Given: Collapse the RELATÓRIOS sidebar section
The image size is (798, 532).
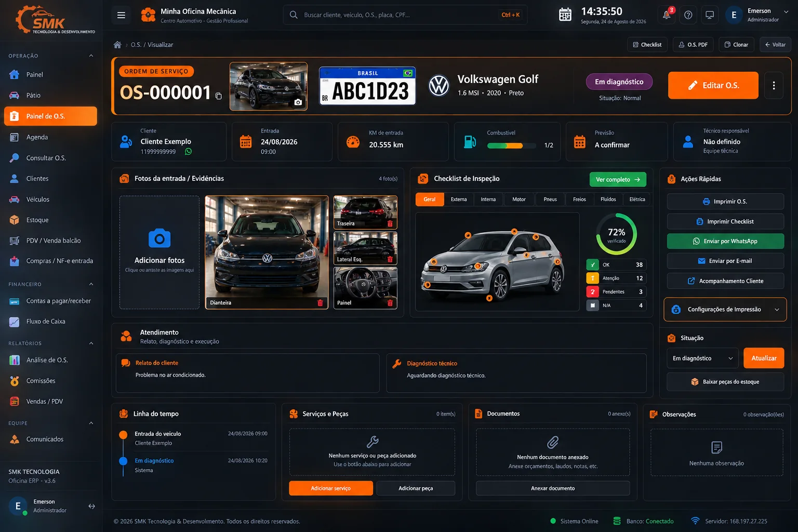Looking at the screenshot, I should tap(91, 343).
